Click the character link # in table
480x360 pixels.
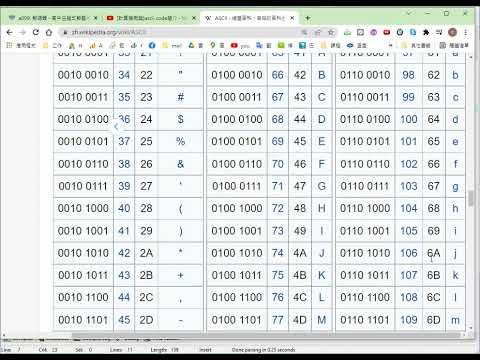pos(180,97)
